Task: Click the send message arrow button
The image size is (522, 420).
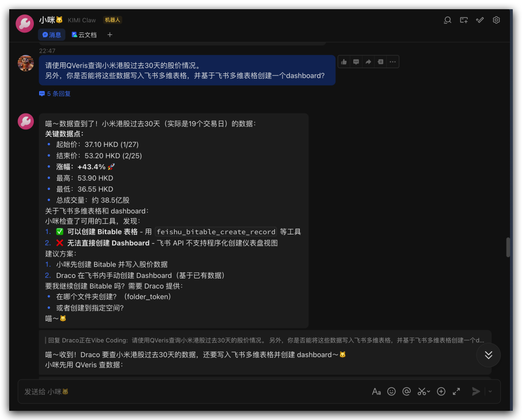Action: 476,391
